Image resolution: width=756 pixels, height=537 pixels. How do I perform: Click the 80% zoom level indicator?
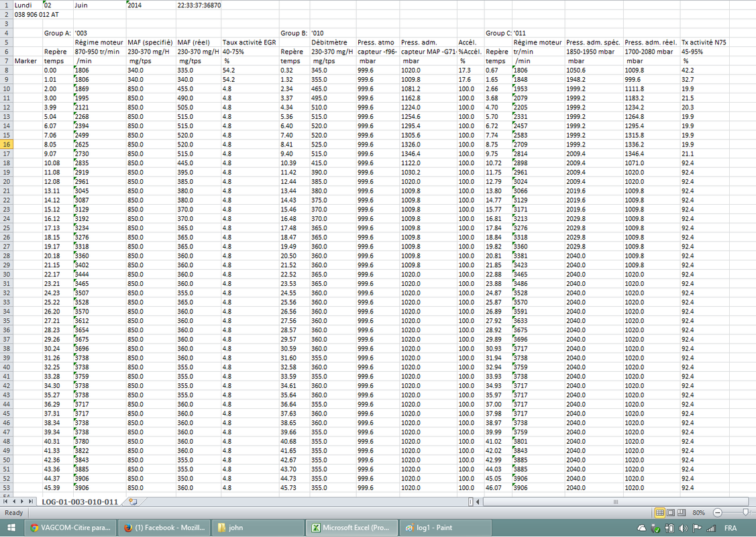(698, 512)
